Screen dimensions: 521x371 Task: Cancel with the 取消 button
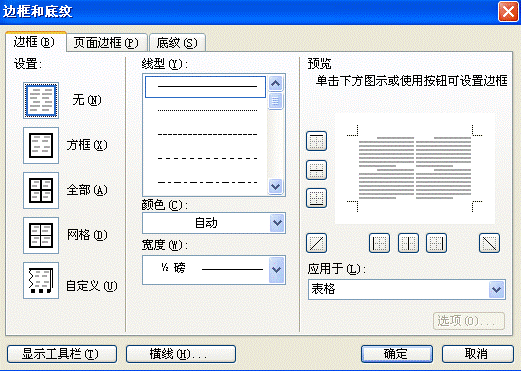point(478,354)
